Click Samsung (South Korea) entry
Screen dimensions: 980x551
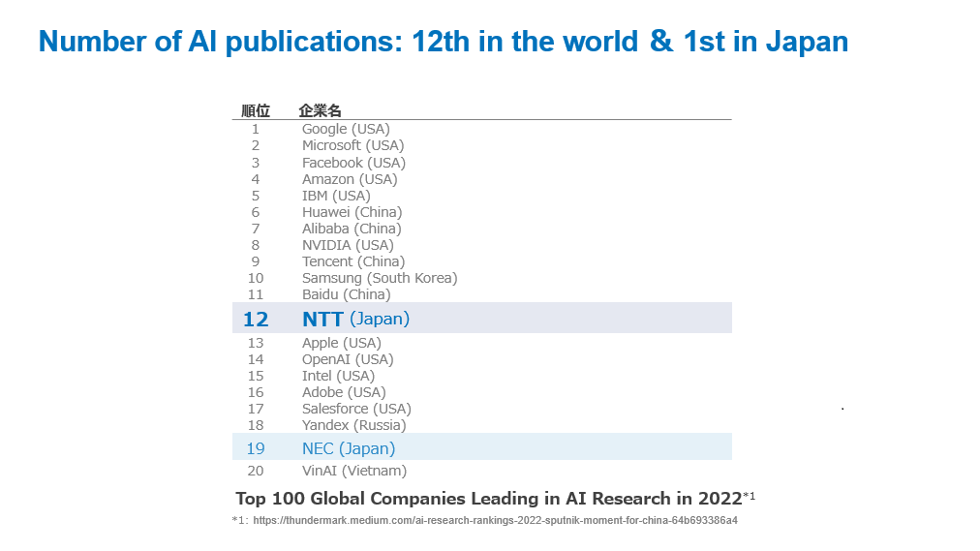coord(380,278)
